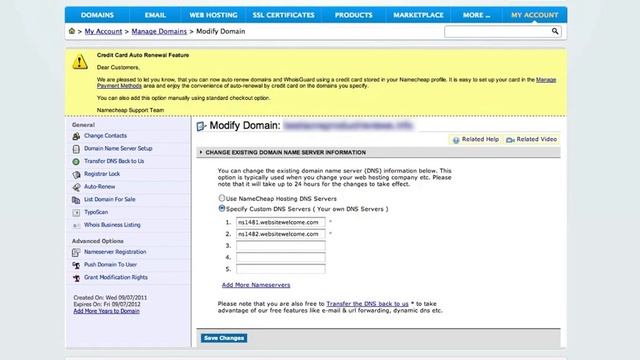This screenshot has width=640, height=360.
Task: Open Transfer DNS Back to Us link
Action: coord(114,161)
